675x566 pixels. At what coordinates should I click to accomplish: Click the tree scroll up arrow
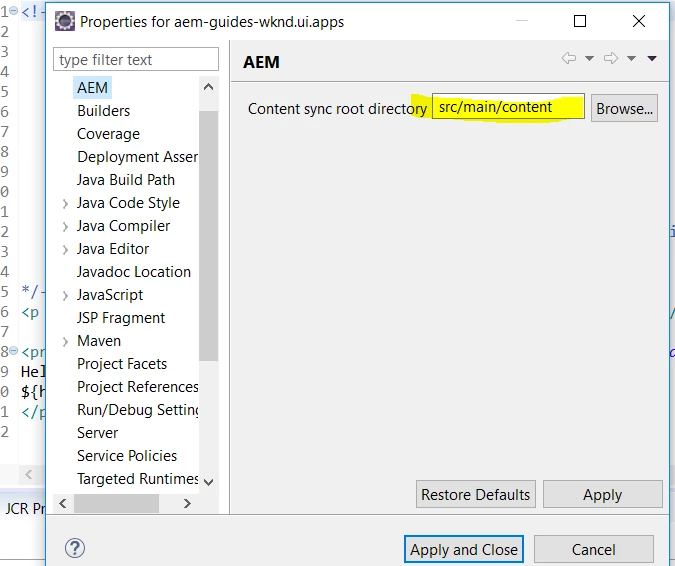point(208,87)
